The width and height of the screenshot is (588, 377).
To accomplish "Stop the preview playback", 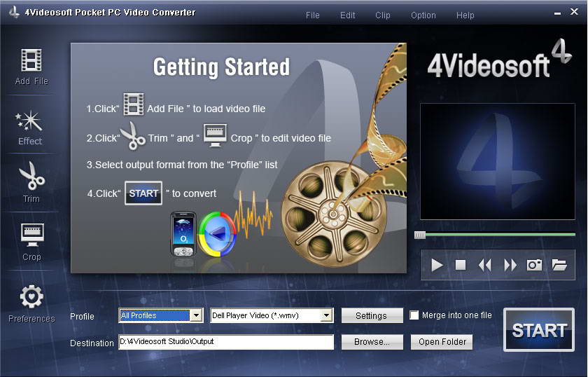I will tap(461, 265).
